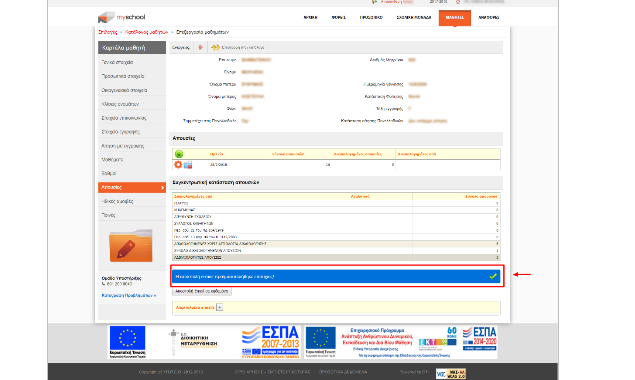The width and height of the screenshot is (635, 380).
Task: Click the arrow on highlighted Απουσίες sidebar item
Action: [162, 188]
